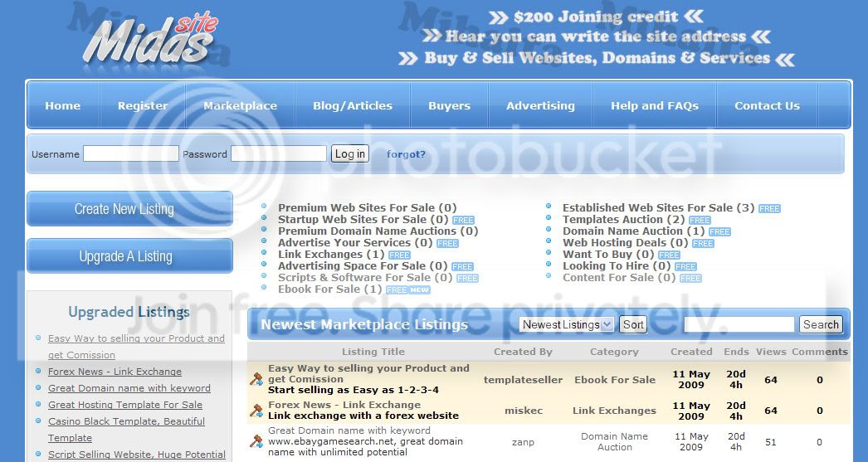The image size is (868, 462).
Task: Open Templates Auction (2) category
Action: [x=624, y=220]
